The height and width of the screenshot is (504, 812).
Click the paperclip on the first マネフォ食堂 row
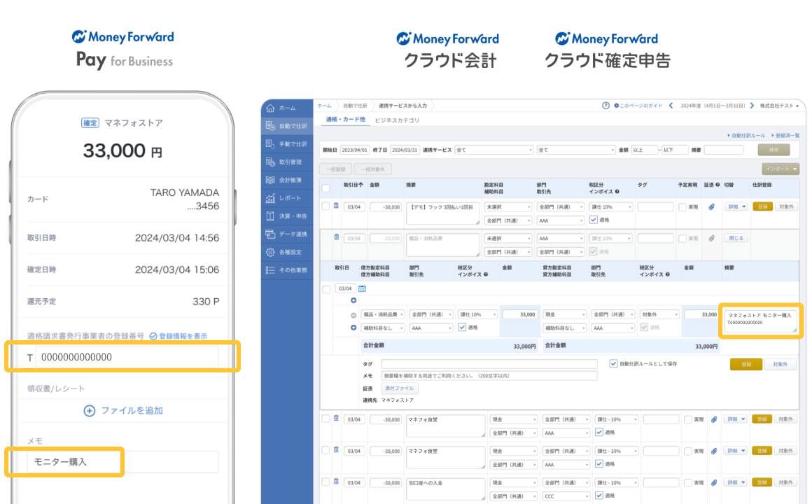[714, 419]
